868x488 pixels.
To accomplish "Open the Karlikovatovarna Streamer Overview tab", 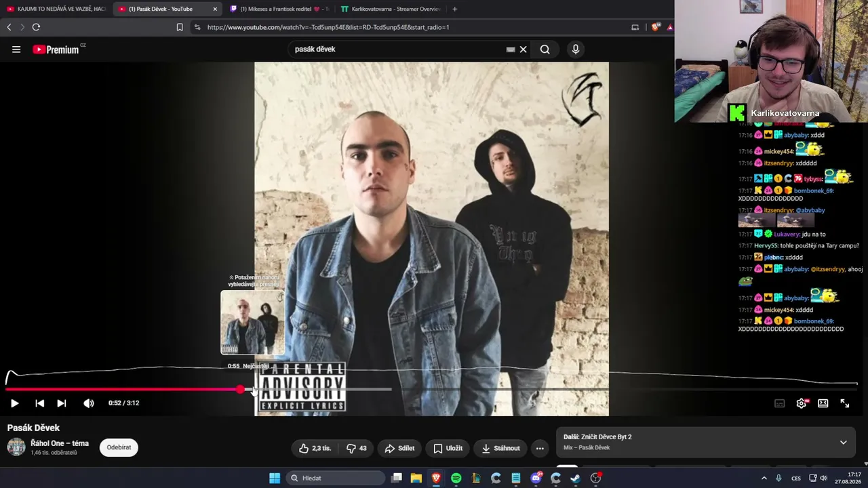I will pos(391,9).
